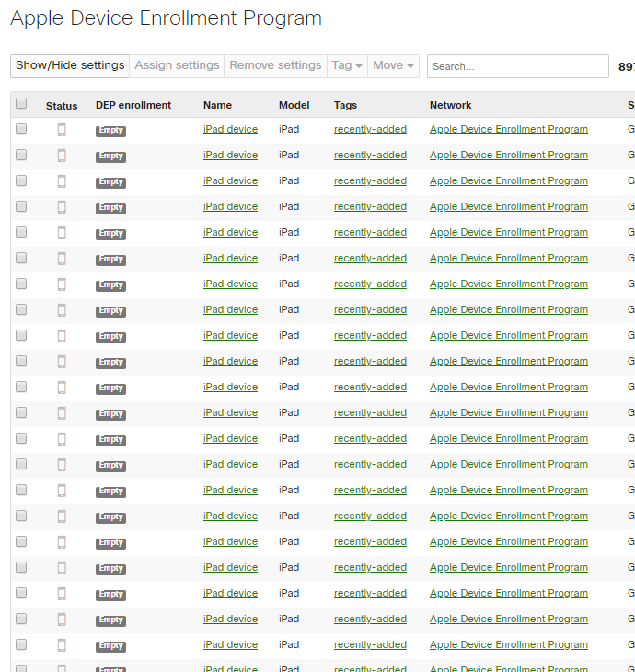The width and height of the screenshot is (635, 672).
Task: Click the iPad model cell in first row
Action: point(289,129)
